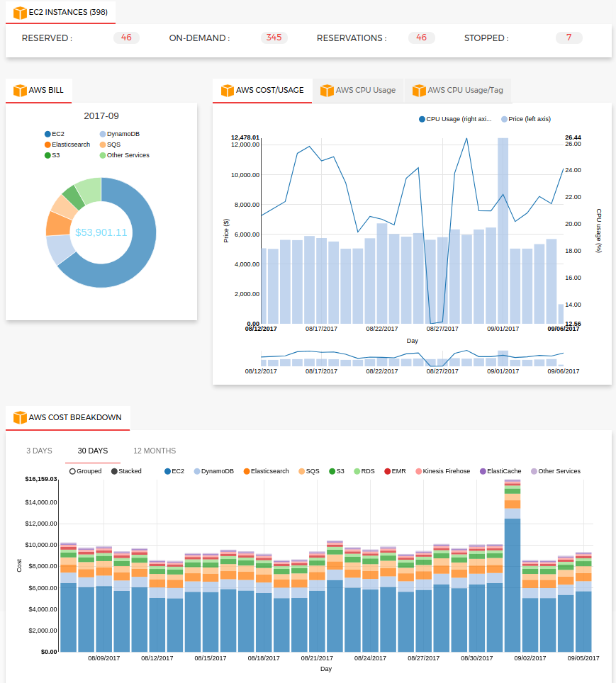
Task: Click the AWS Cost Breakdown box icon
Action: click(19, 417)
